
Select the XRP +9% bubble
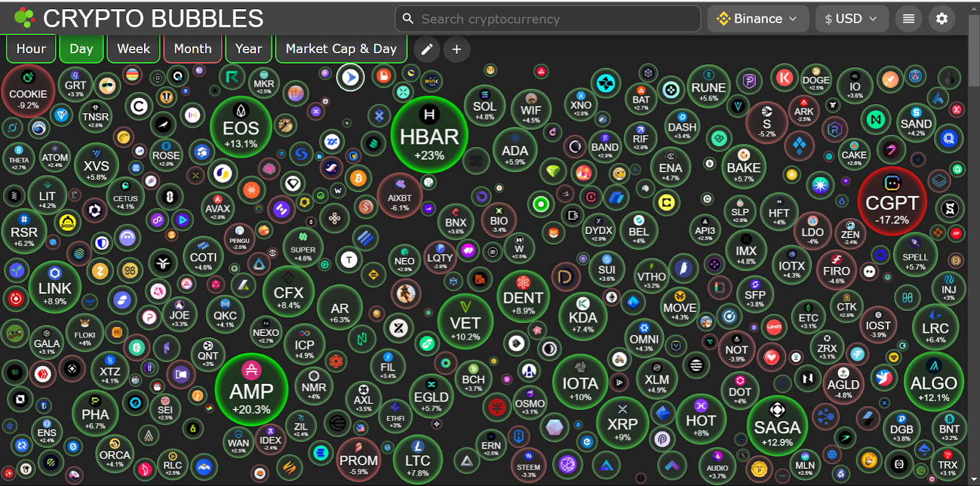[622, 424]
